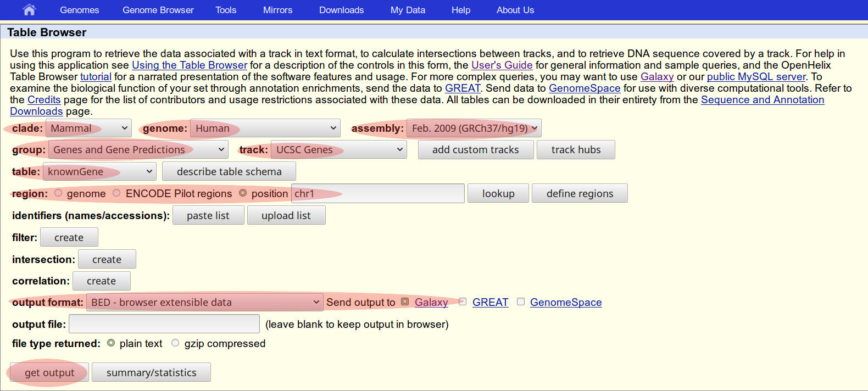Open the My Data menu
The image size is (868, 391).
tap(408, 10)
